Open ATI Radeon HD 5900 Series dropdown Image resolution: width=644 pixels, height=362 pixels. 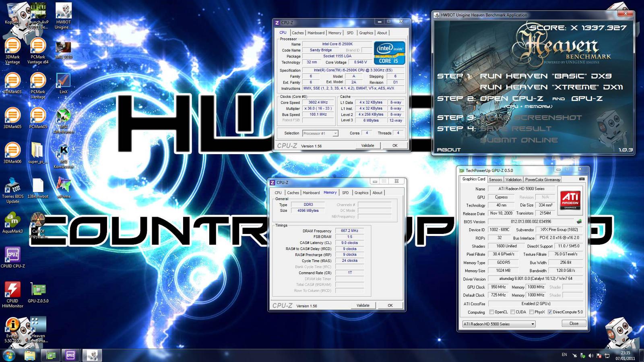tap(499, 324)
